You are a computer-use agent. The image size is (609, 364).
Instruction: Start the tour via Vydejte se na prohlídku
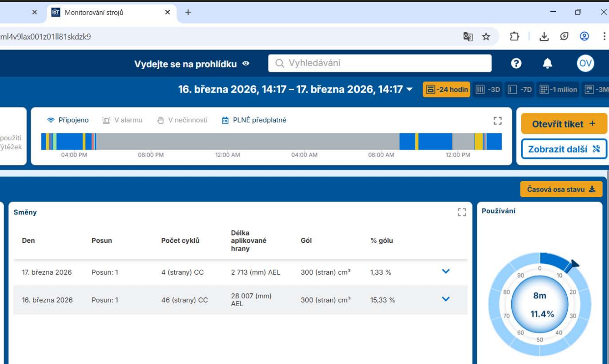pyautogui.click(x=185, y=64)
